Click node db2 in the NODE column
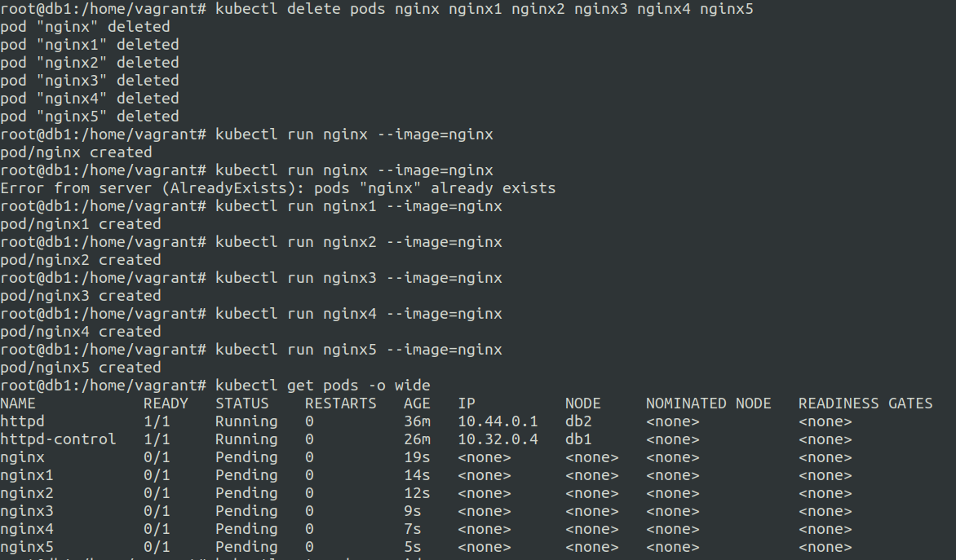This screenshot has width=956, height=560. [x=578, y=421]
